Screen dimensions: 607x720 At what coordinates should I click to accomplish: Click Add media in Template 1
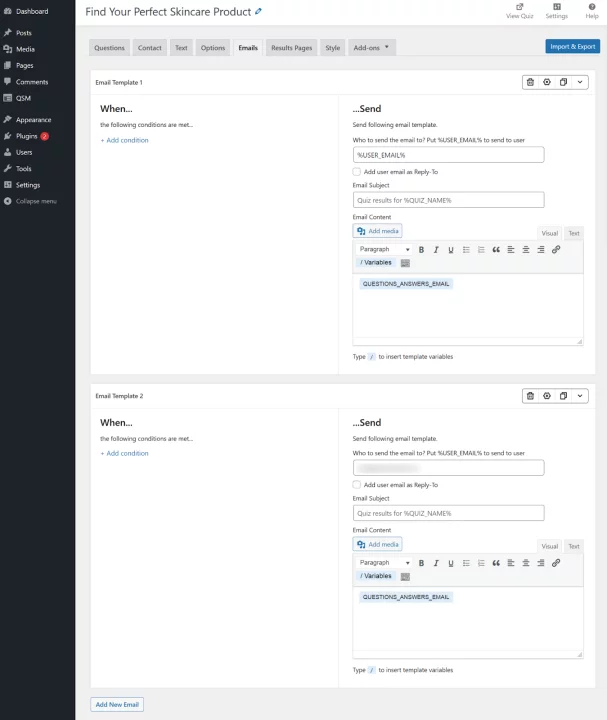[x=377, y=231]
